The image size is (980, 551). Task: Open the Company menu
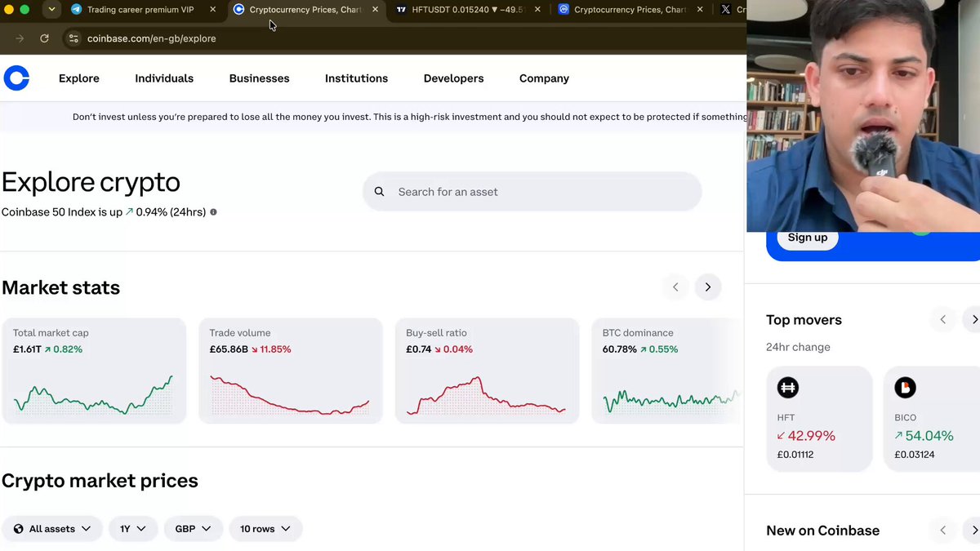(x=544, y=78)
